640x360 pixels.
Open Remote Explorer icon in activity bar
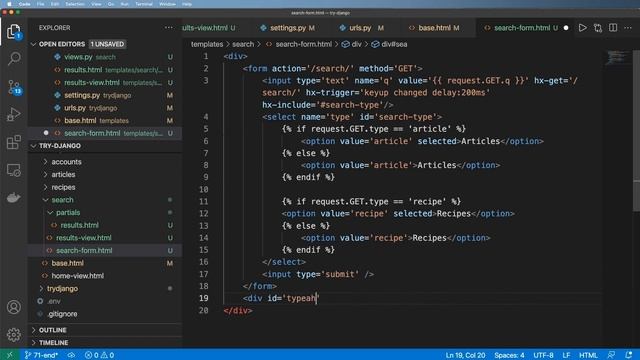tap(13, 170)
